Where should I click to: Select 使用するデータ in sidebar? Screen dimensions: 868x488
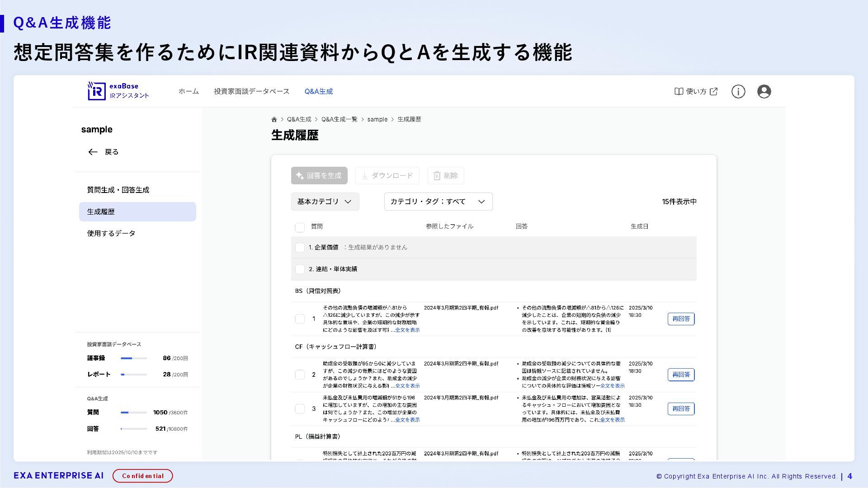pyautogui.click(x=137, y=234)
